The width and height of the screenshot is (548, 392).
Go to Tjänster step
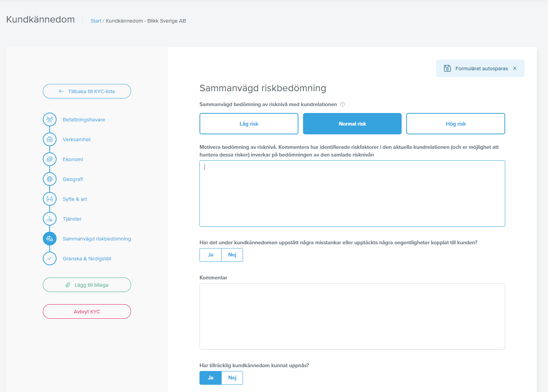(x=72, y=219)
